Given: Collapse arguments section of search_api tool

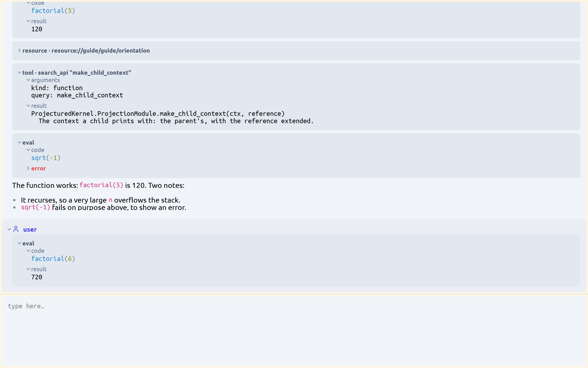Looking at the screenshot, I should [x=28, y=80].
